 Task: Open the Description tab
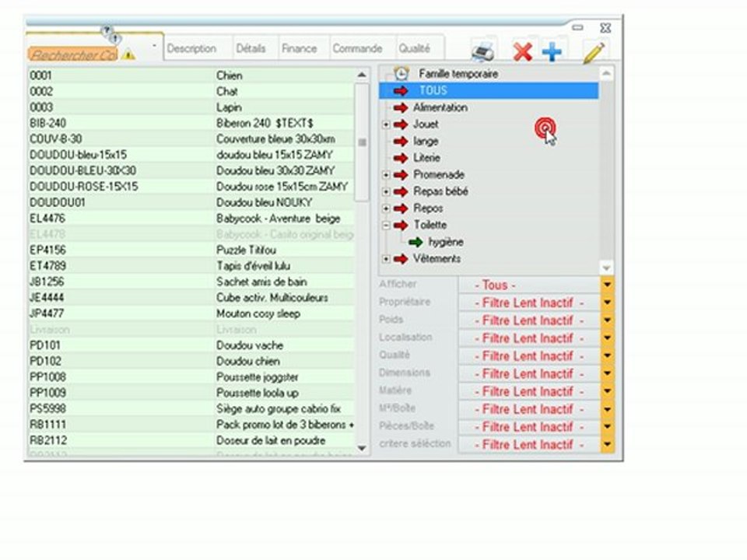click(191, 48)
